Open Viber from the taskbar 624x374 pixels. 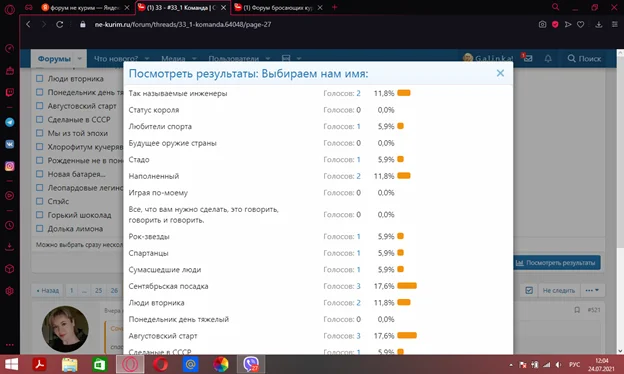click(x=251, y=364)
